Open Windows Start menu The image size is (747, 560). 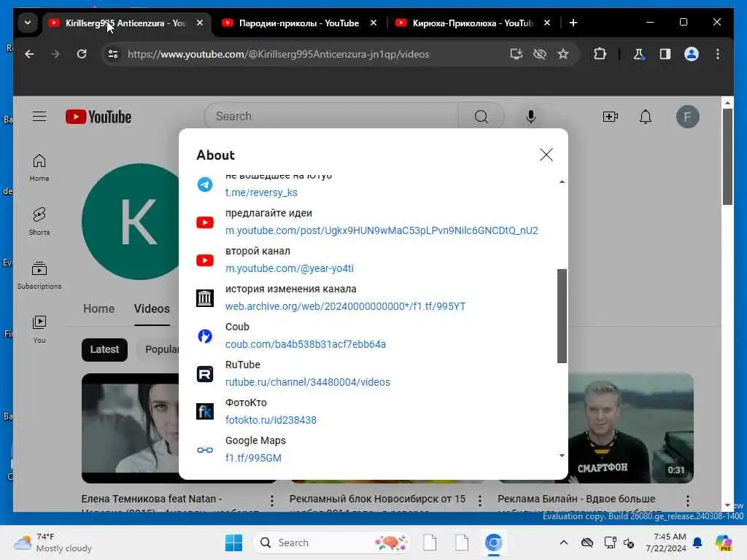(233, 542)
